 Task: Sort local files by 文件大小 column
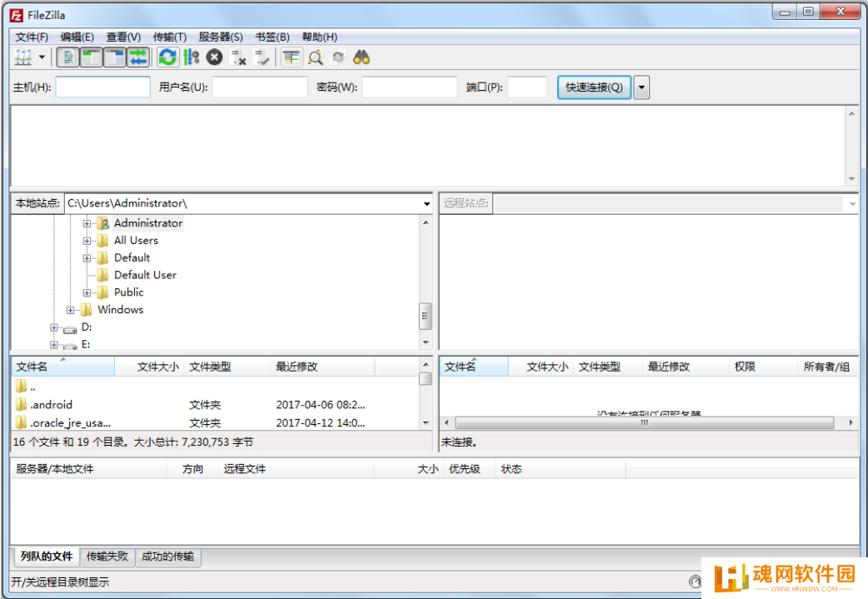(x=149, y=367)
